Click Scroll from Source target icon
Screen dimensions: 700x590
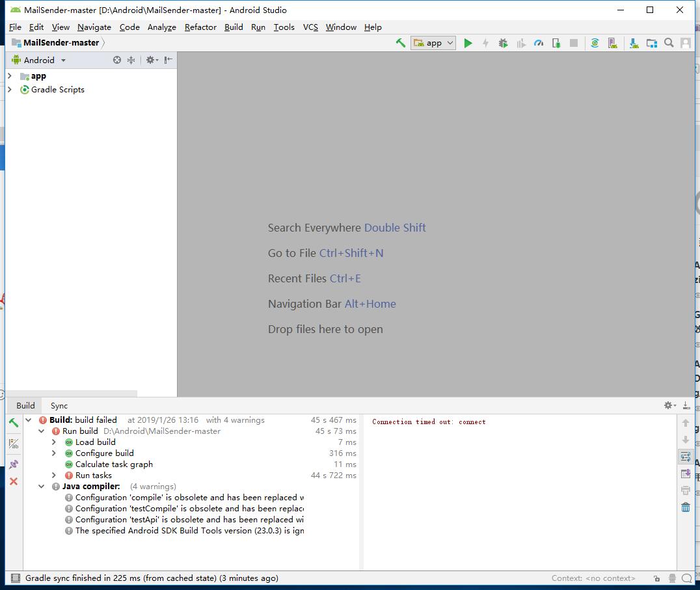[117, 60]
